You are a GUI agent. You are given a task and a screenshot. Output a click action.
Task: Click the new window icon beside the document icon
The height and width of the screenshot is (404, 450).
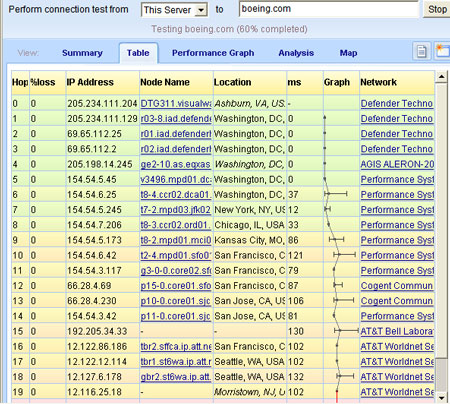pos(443,52)
